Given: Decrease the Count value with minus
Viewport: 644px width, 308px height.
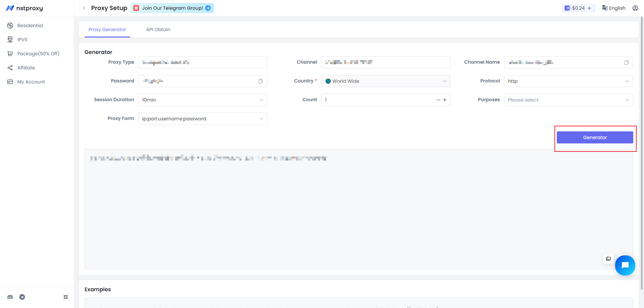Looking at the screenshot, I should [438, 100].
